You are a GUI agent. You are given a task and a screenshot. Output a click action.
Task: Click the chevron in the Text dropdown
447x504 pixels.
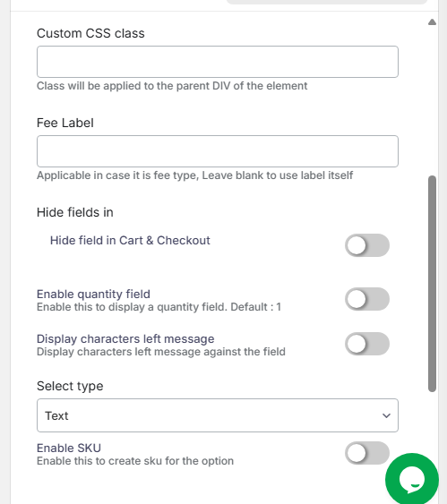[386, 415]
